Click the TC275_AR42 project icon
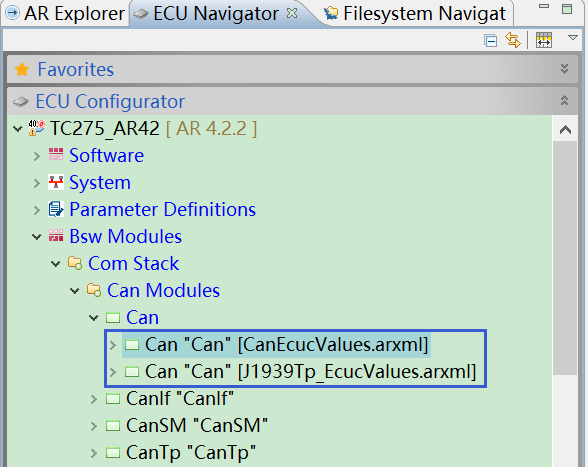The height and width of the screenshot is (467, 588). [37, 128]
